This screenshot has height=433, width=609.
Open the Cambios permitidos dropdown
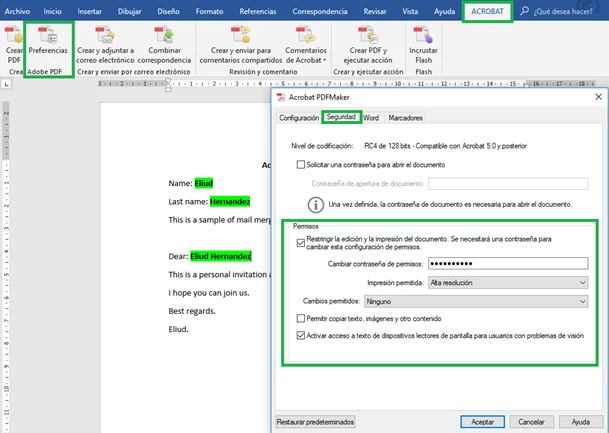476,301
